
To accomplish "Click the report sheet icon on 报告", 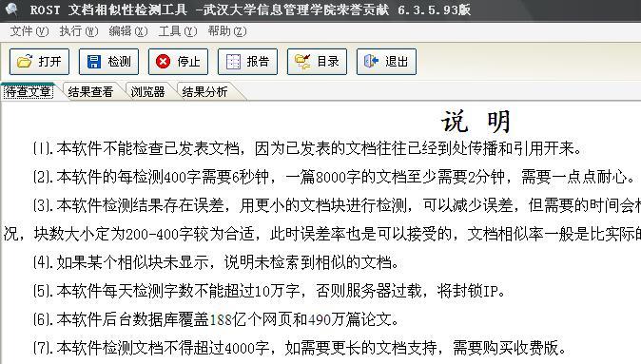I will tap(233, 62).
